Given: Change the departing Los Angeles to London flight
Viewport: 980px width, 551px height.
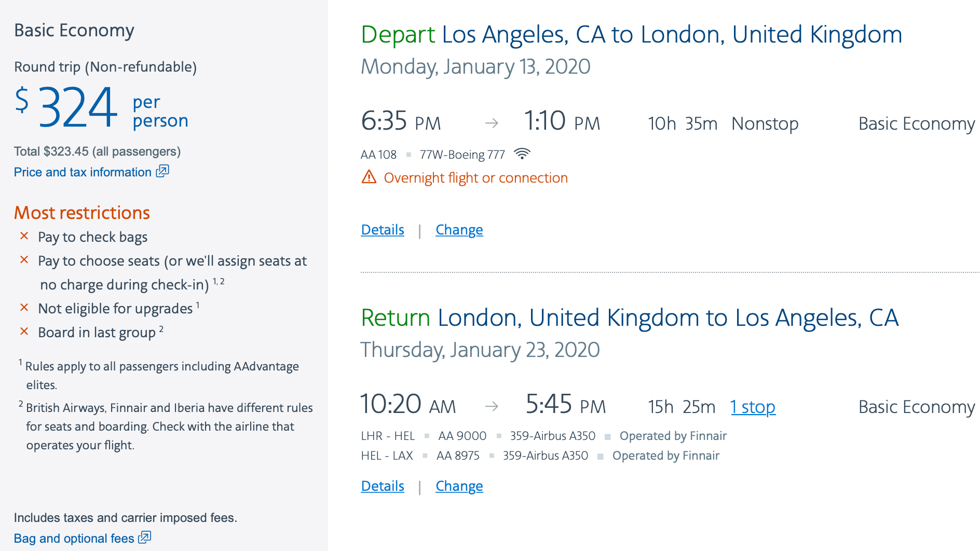Looking at the screenshot, I should point(459,230).
